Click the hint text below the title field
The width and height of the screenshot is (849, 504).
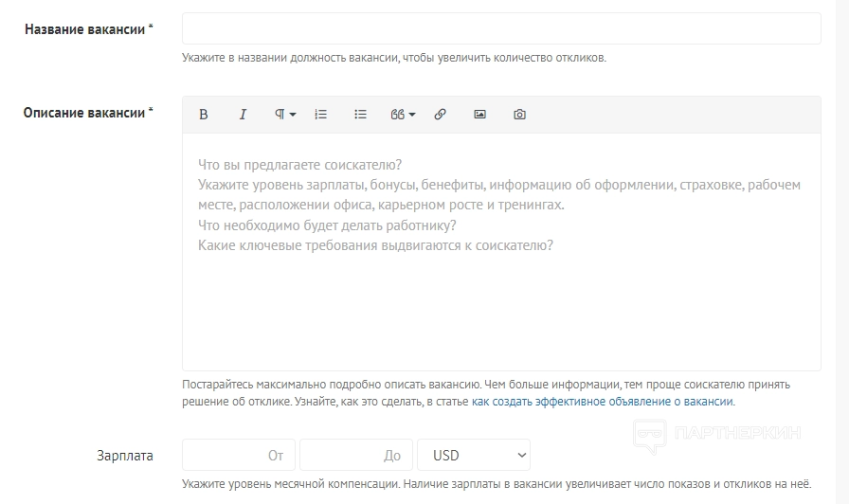393,58
